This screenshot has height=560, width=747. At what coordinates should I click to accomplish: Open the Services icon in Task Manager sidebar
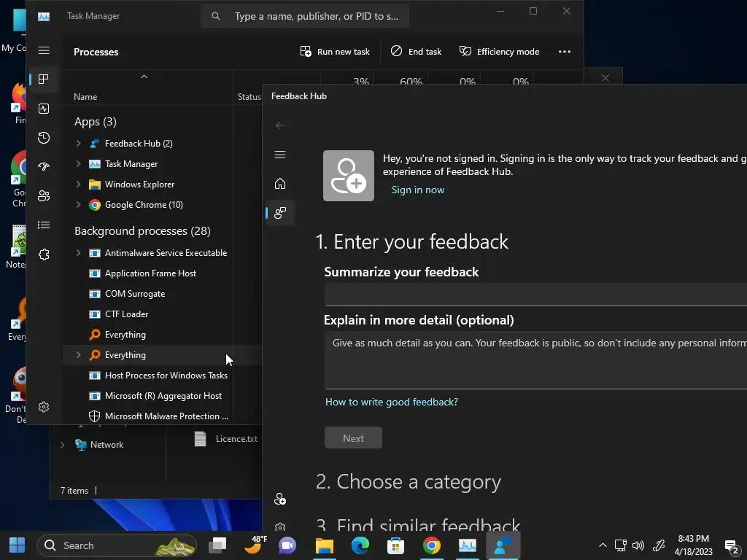click(x=44, y=254)
